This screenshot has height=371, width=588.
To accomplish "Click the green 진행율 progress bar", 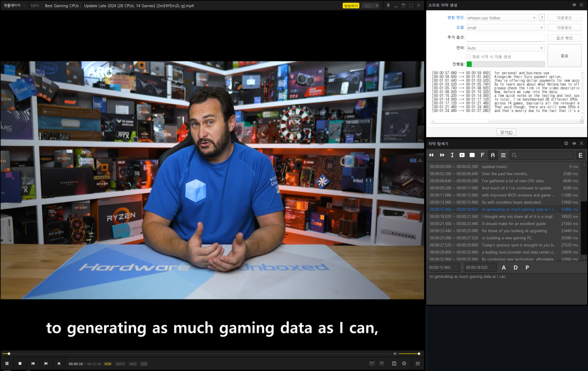I will click(505, 64).
